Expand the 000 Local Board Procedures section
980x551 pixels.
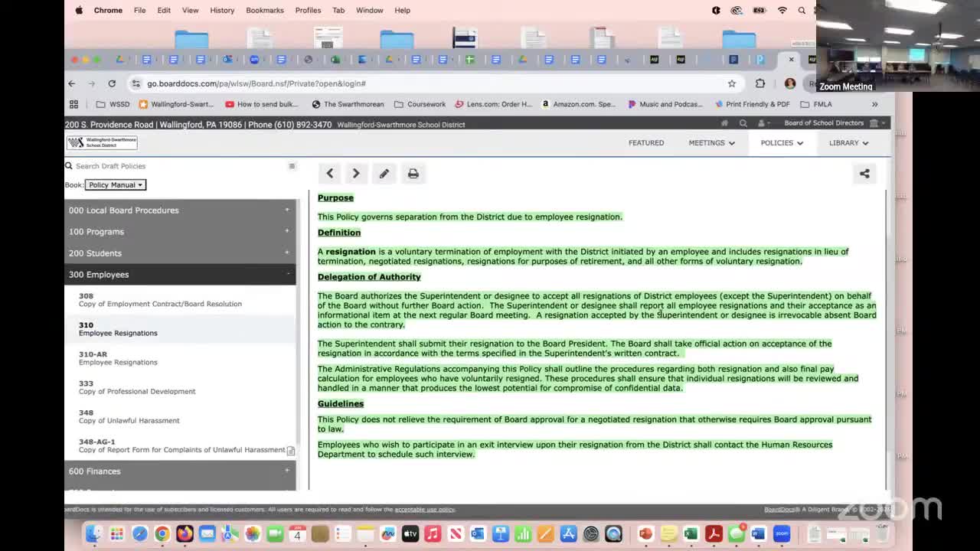coord(181,210)
